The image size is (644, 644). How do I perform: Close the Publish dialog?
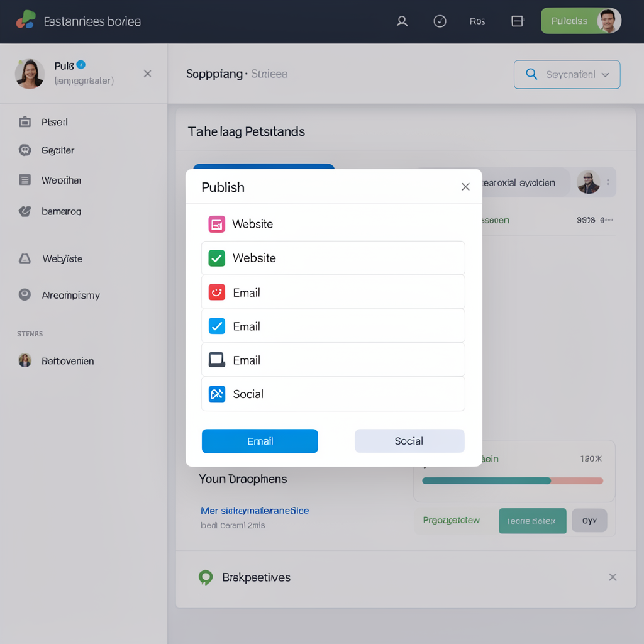pyautogui.click(x=465, y=187)
